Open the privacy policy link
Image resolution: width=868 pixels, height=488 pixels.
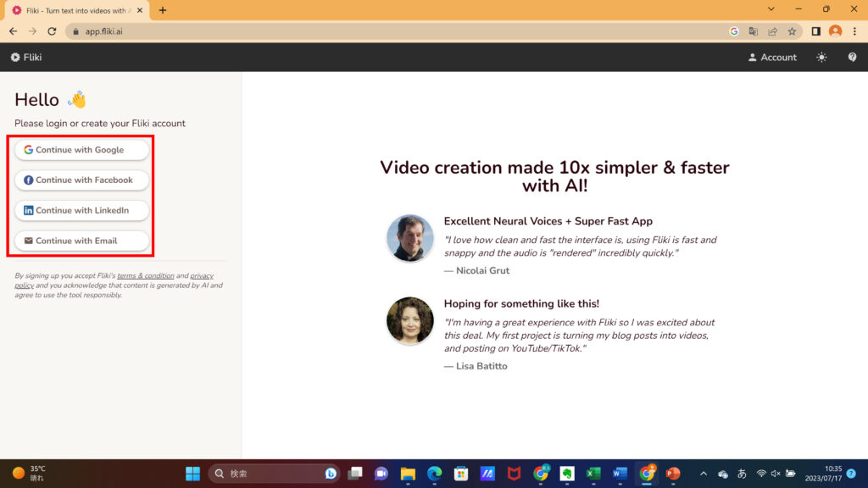click(202, 275)
